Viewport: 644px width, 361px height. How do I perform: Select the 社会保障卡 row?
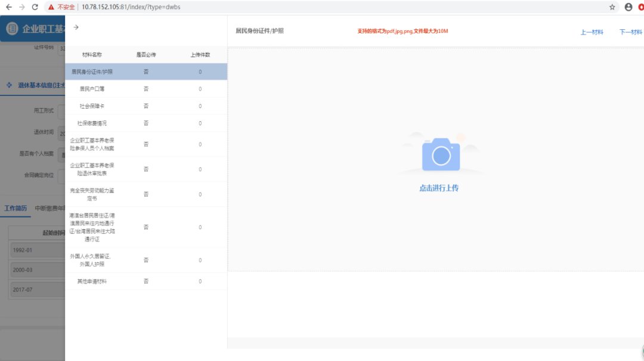pyautogui.click(x=146, y=106)
